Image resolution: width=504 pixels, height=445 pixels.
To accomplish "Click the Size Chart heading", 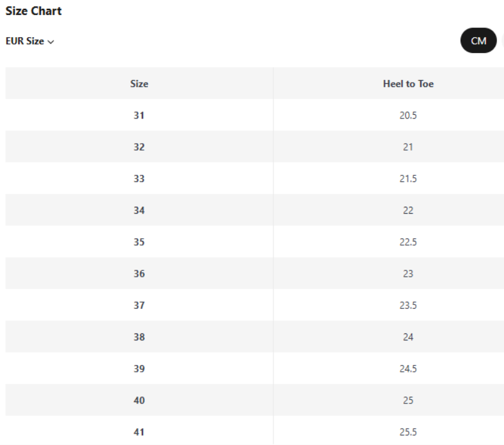I will point(33,11).
